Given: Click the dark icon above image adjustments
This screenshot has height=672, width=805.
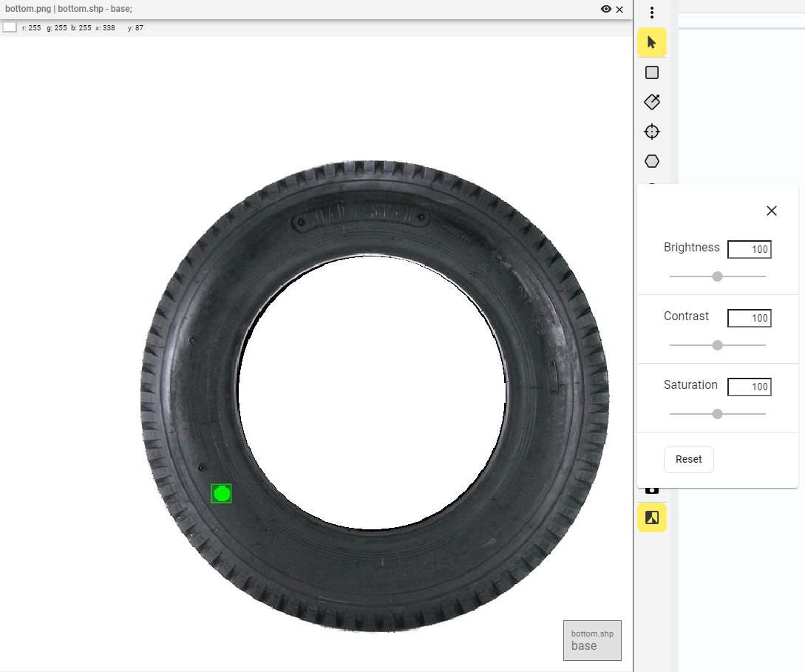Looking at the screenshot, I should tap(651, 488).
